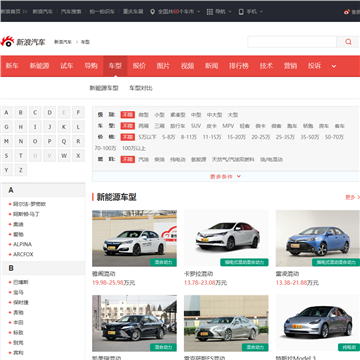Filter car type by SUV
Viewport: 360px width, 360px height.
[196, 126]
